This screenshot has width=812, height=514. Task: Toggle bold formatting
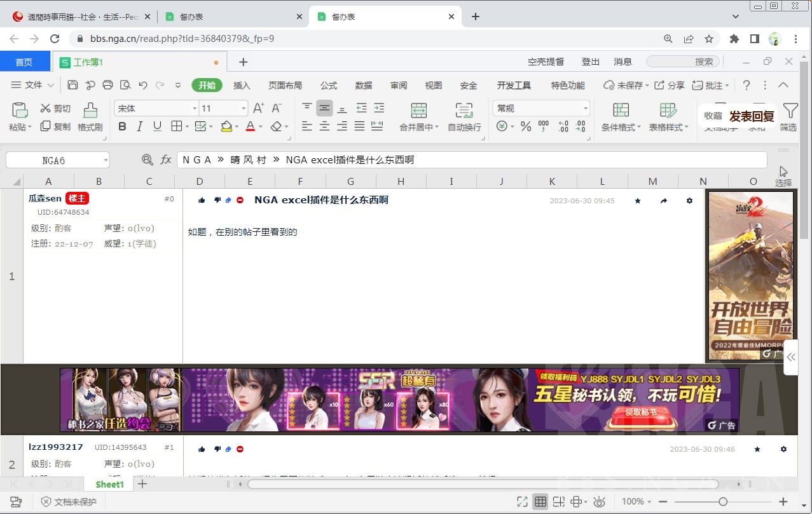point(121,127)
